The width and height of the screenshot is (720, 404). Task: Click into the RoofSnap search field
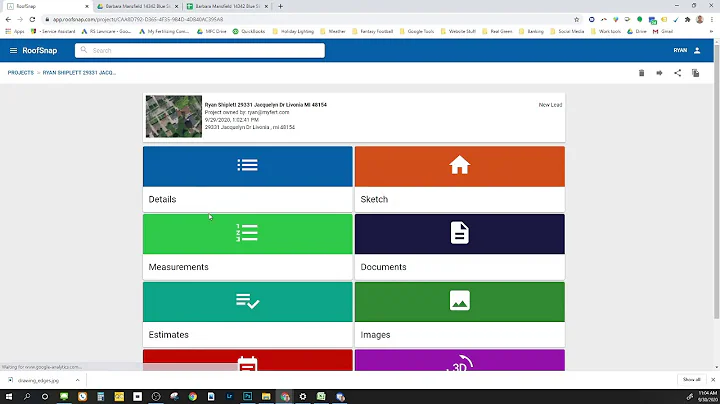click(x=200, y=50)
